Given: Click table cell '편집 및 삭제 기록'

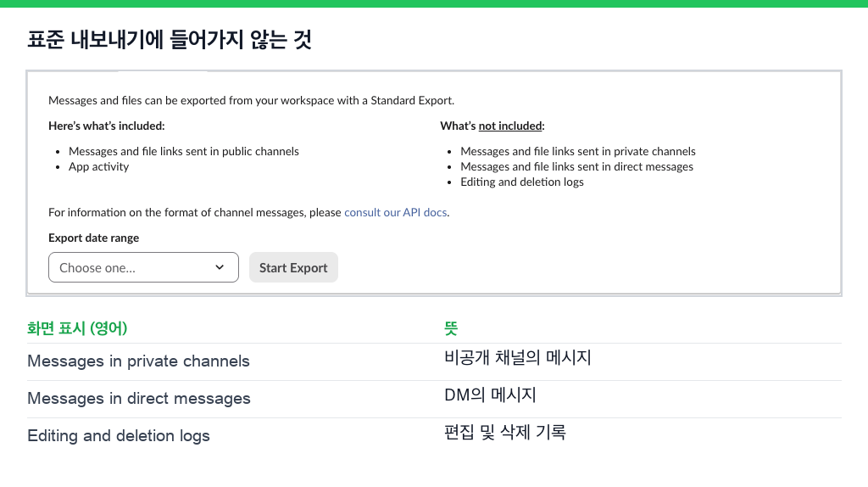Looking at the screenshot, I should (x=505, y=432).
